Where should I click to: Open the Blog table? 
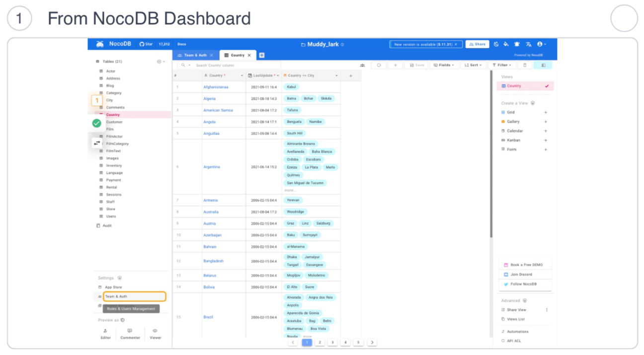coord(110,85)
